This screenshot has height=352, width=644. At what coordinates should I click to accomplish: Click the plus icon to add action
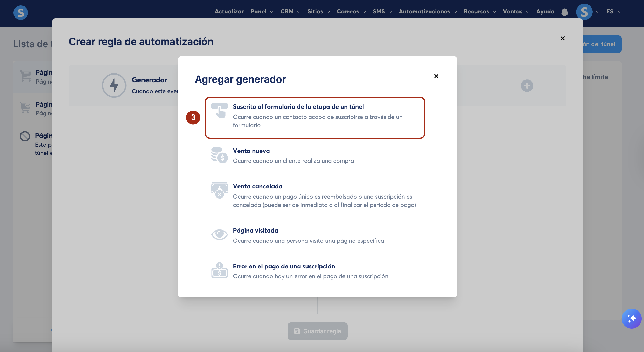(x=527, y=86)
